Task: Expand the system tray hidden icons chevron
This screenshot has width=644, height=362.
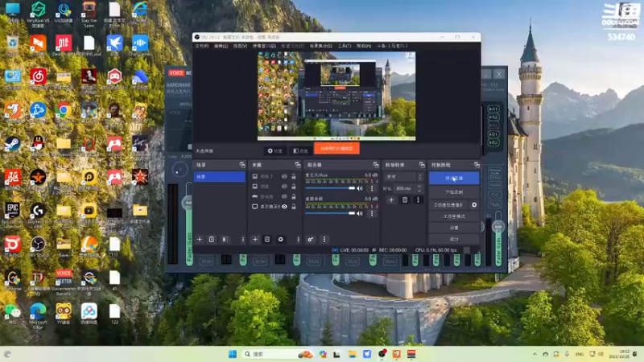Action: click(x=535, y=354)
